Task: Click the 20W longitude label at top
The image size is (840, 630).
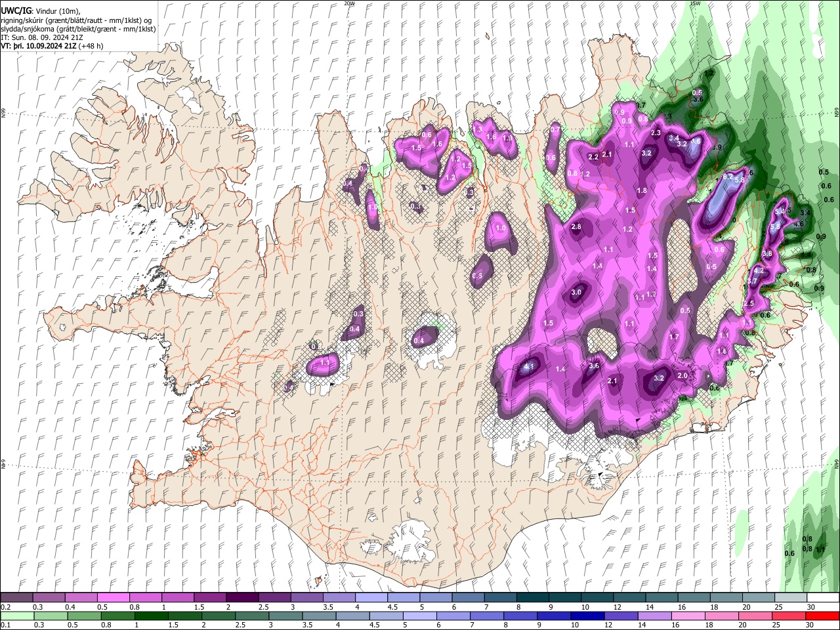Action: click(x=349, y=3)
